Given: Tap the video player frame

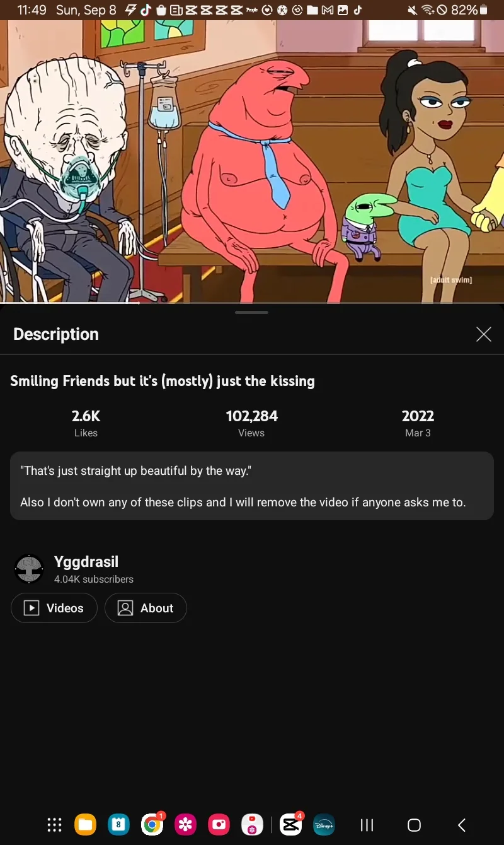Looking at the screenshot, I should 252,161.
